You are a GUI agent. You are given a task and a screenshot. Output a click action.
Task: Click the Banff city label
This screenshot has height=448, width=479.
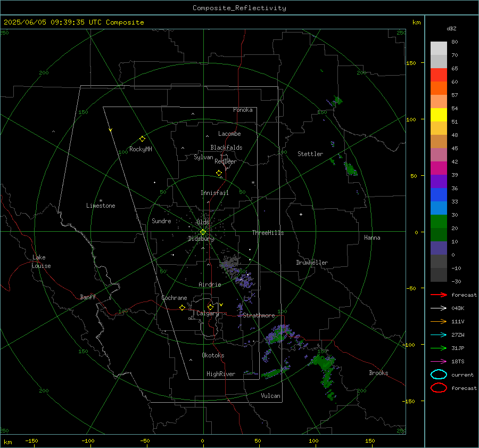[x=88, y=297]
